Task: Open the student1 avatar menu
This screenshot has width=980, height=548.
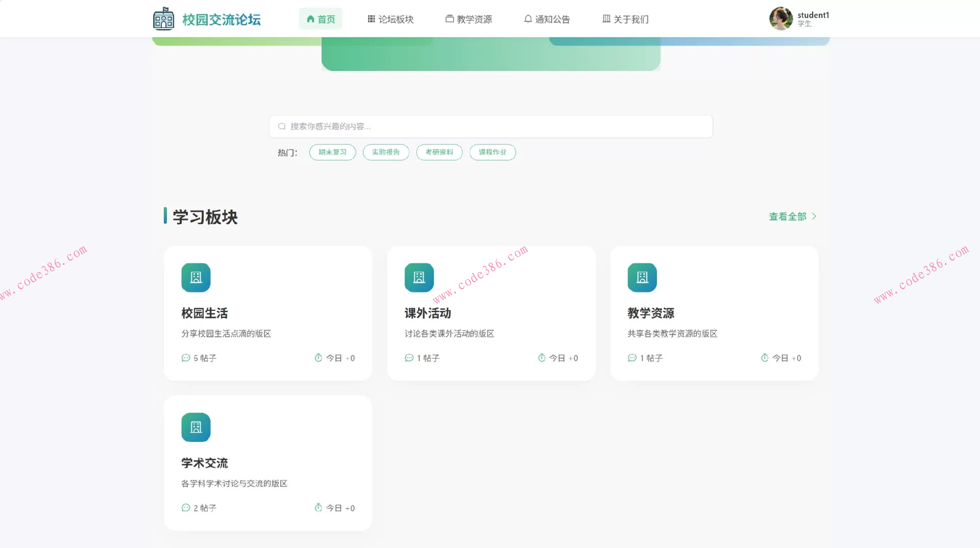Action: click(780, 18)
